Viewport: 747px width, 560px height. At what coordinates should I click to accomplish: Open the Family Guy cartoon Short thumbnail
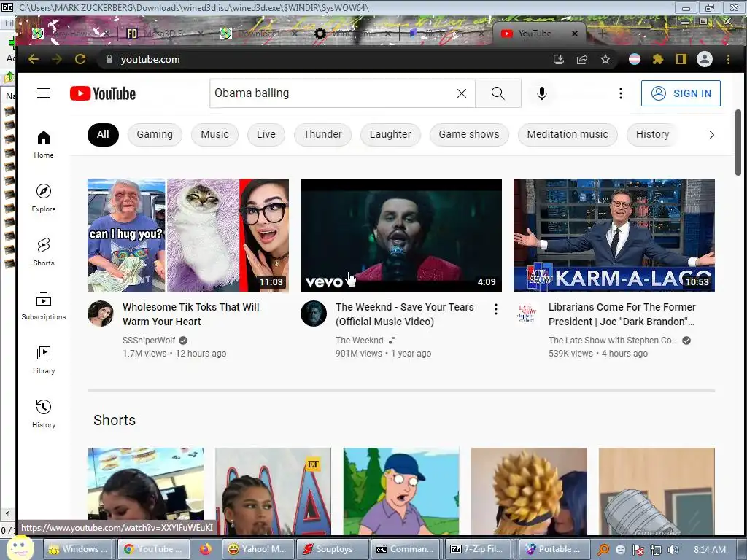coord(401,491)
